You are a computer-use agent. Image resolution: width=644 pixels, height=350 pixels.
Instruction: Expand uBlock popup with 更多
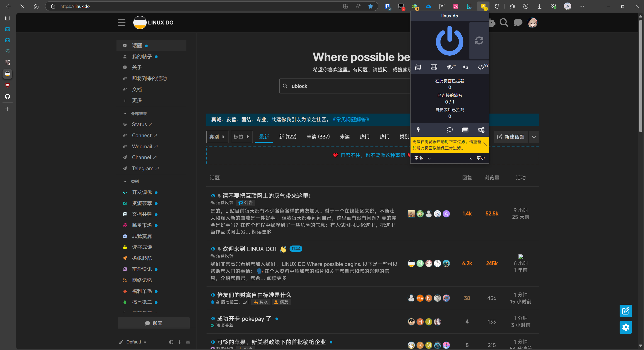423,158
